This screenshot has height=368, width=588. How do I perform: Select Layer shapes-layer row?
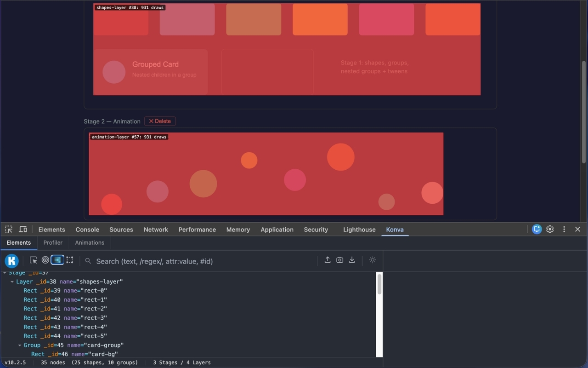(x=188, y=282)
